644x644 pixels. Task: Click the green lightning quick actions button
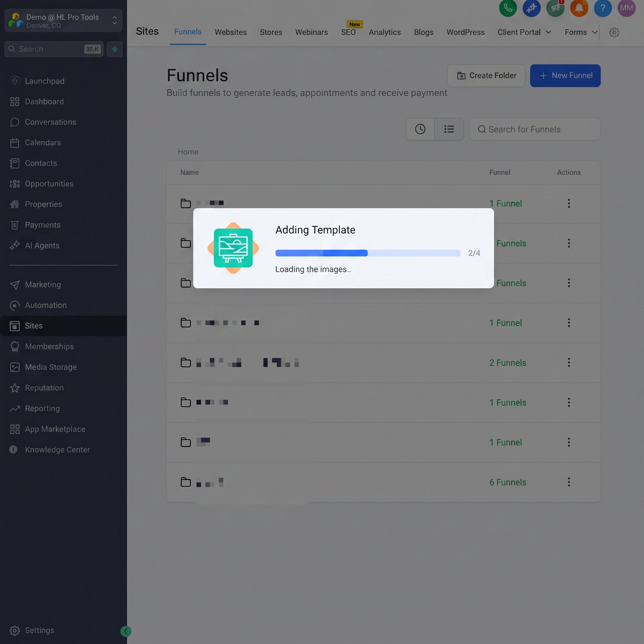pyautogui.click(x=115, y=49)
